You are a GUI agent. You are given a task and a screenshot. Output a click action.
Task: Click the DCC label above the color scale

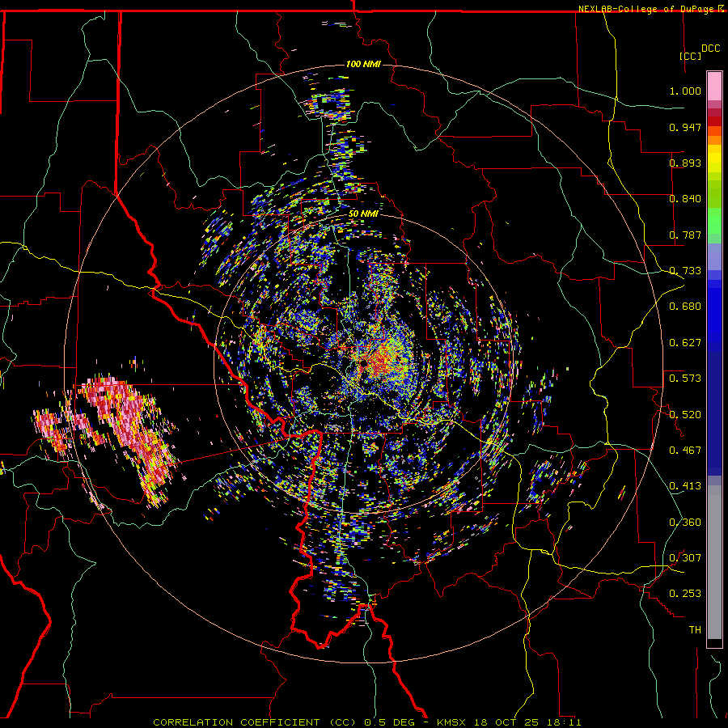point(710,49)
